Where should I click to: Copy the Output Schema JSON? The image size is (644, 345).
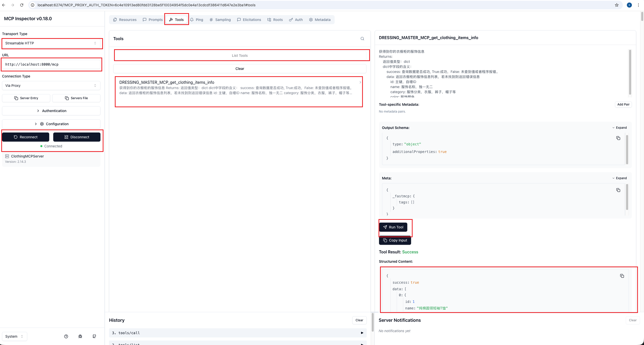618,138
